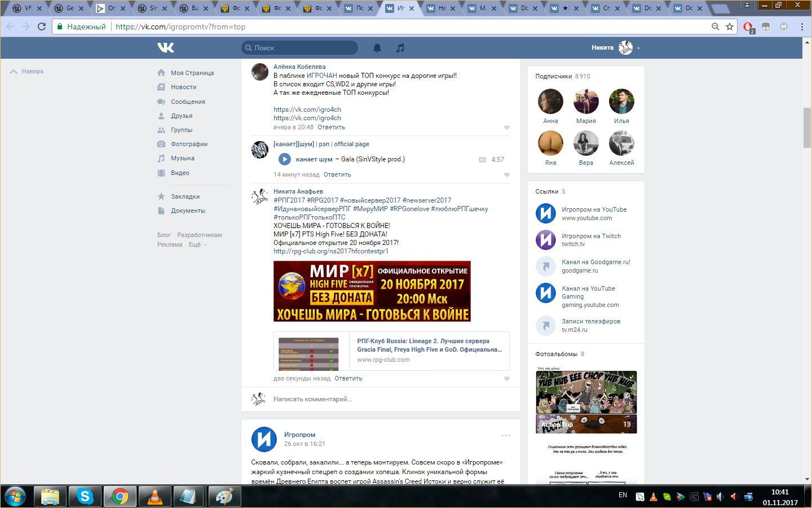
Task: Open the 'Канал на Goodgame.ru!' link
Action: [596, 262]
